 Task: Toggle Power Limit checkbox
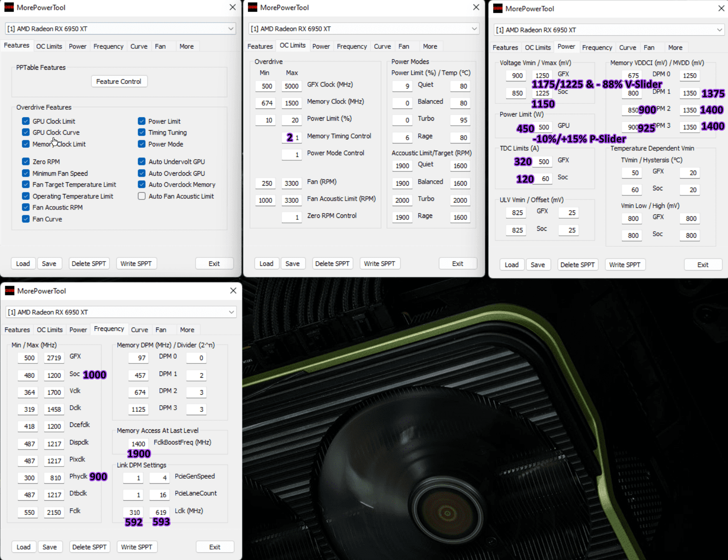tap(142, 121)
